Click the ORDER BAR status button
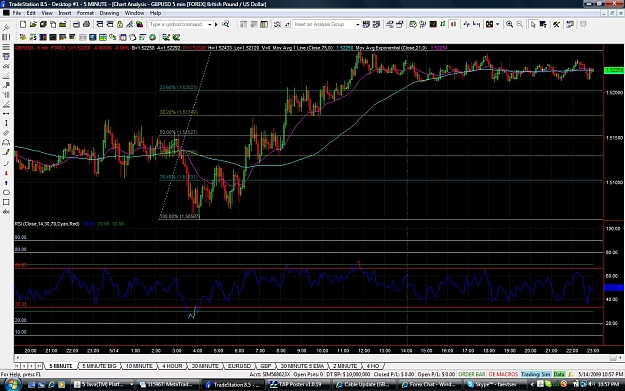The image size is (625, 391). click(x=472, y=374)
